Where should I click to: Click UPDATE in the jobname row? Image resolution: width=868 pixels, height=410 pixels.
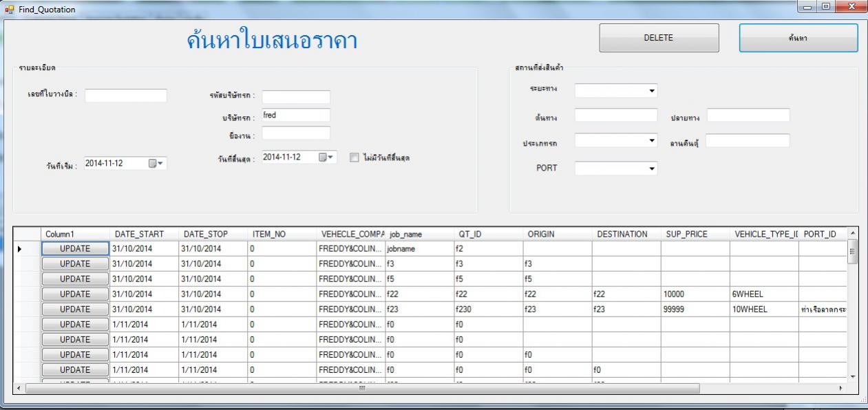(76, 248)
